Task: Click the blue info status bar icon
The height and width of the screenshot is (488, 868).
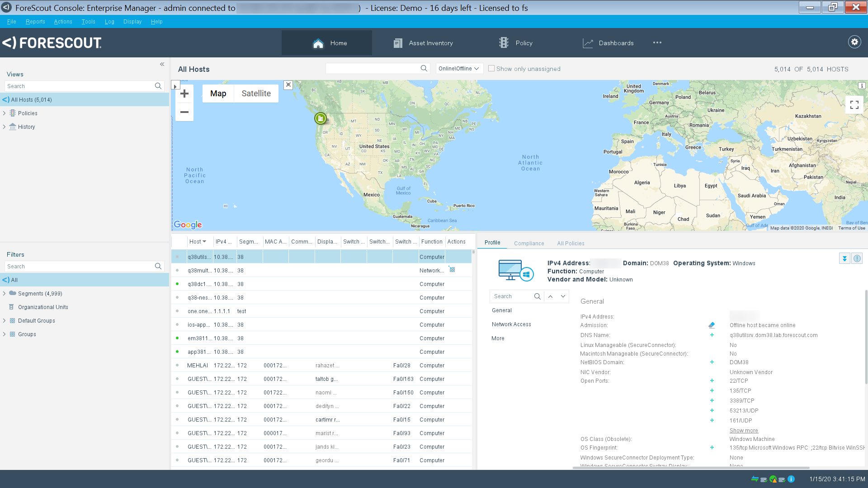Action: point(791,479)
